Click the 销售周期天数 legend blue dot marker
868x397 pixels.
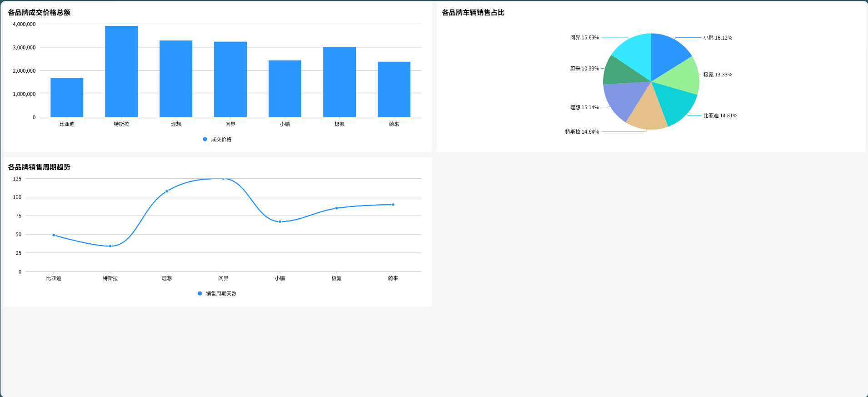(200, 293)
